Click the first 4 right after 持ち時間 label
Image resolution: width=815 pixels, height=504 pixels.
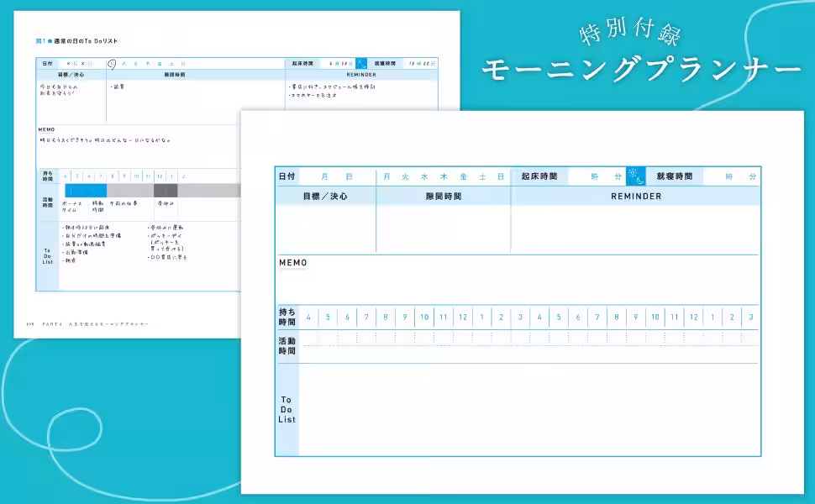(x=308, y=317)
